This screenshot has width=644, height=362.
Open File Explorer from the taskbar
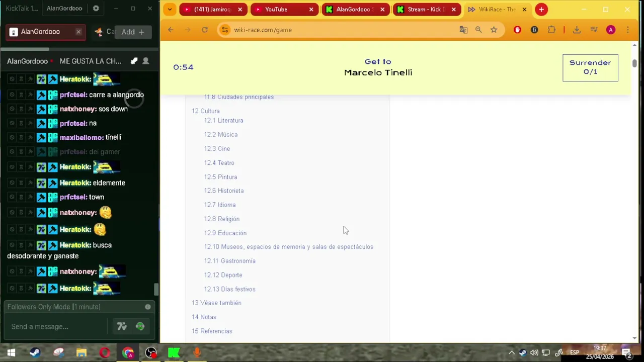click(82, 352)
